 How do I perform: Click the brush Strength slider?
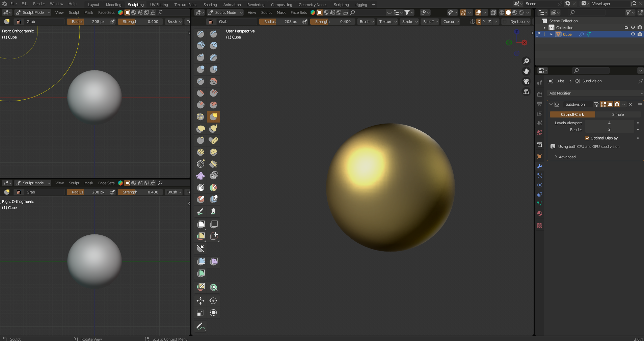332,21
